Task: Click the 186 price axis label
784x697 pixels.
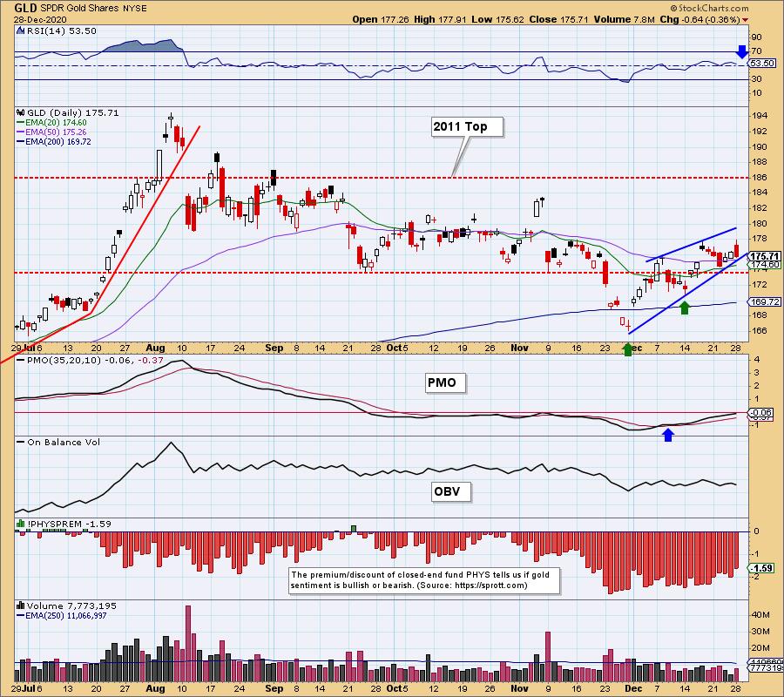Action: pos(760,178)
